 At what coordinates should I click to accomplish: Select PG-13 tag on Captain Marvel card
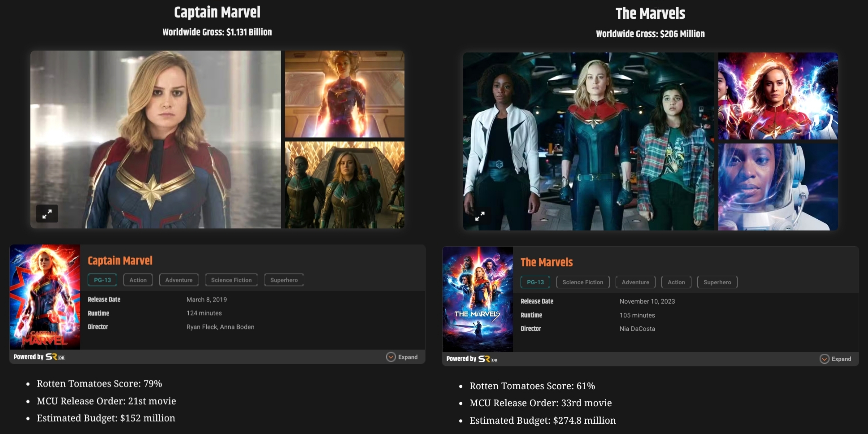point(102,280)
